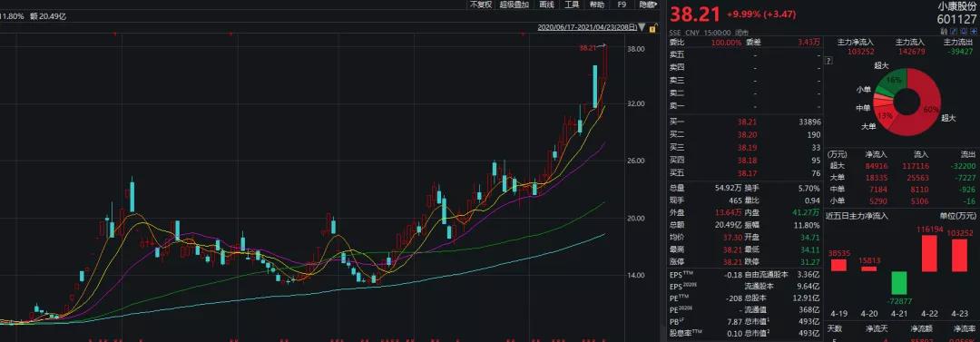Open the F9 menu item

tap(622, 5)
